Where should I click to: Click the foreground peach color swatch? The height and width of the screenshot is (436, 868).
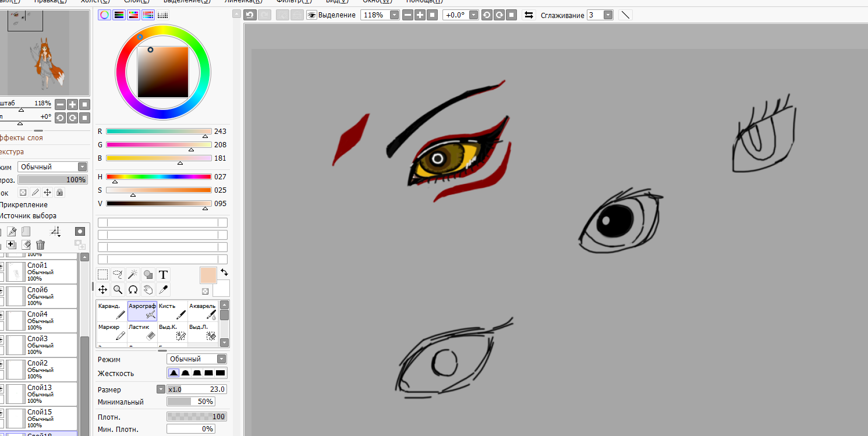pyautogui.click(x=208, y=275)
